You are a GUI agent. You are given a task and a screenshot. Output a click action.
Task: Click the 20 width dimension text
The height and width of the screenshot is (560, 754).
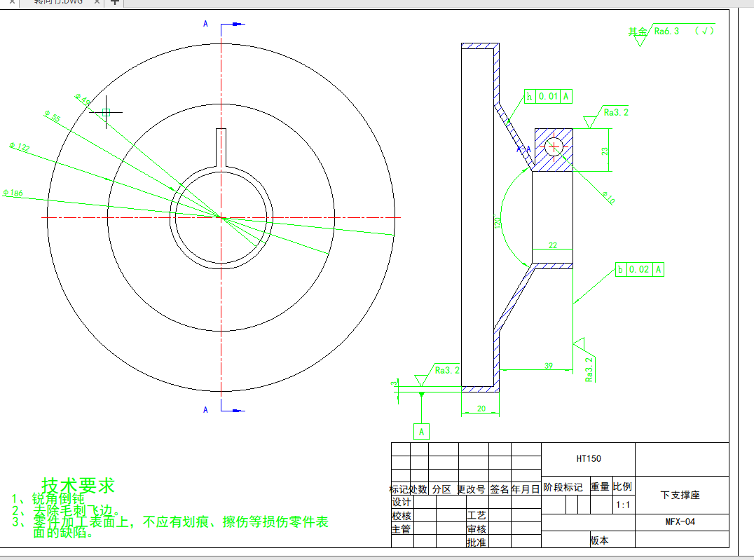[x=481, y=409]
